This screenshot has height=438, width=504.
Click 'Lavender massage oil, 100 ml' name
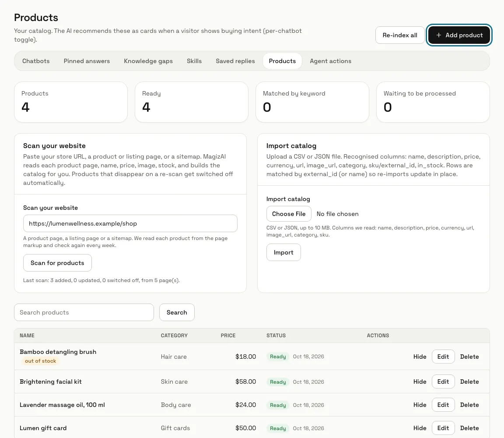tap(62, 405)
